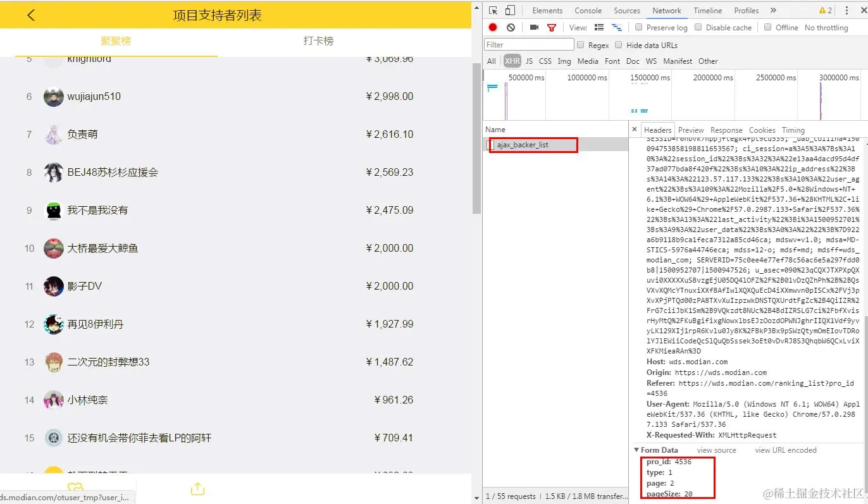Select the 聚聚榜 tab

(116, 41)
